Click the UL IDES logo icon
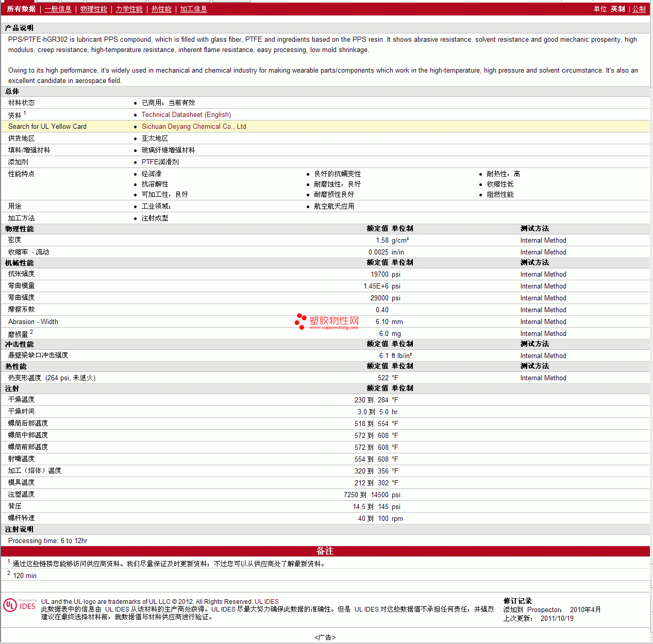This screenshot has height=644, width=653. pyautogui.click(x=20, y=605)
